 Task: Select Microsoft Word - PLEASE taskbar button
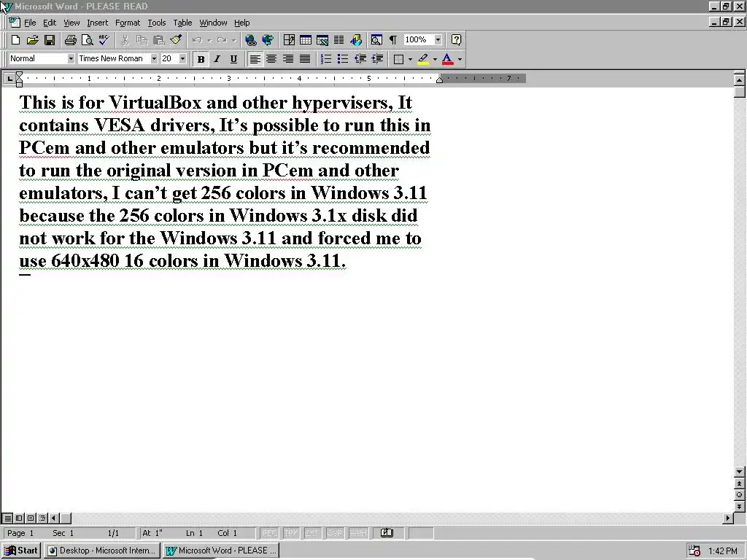(x=220, y=551)
